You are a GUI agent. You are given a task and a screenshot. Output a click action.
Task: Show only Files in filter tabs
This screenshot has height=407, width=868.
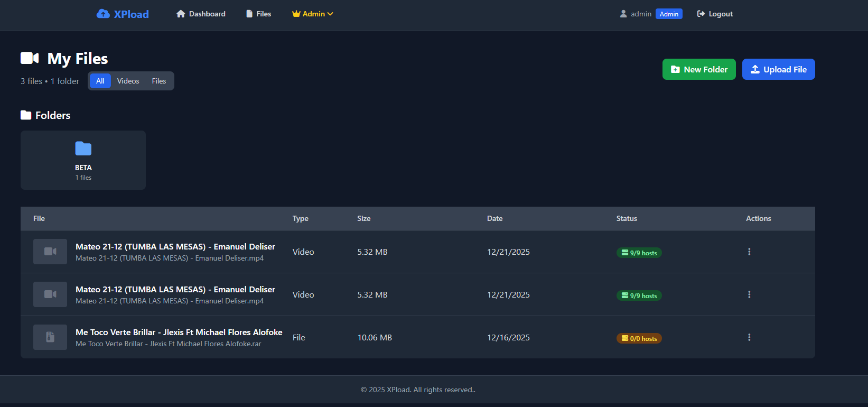[159, 81]
